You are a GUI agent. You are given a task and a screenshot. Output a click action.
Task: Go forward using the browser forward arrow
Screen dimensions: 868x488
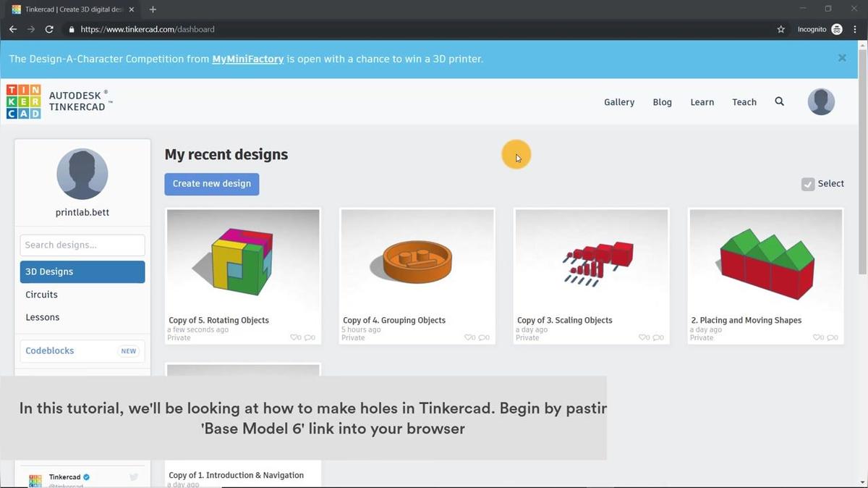pyautogui.click(x=31, y=30)
